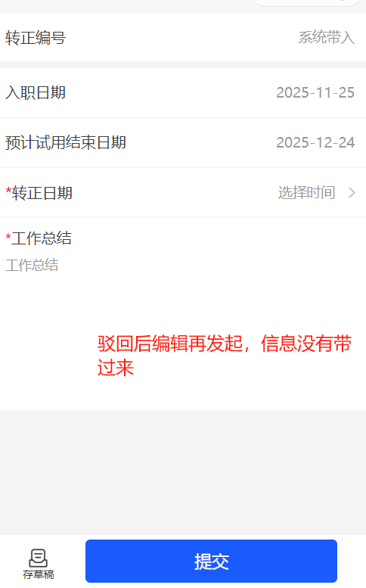Viewport: 366px width, 588px height.
Task: Select the 入职日期 row label
Action: pyautogui.click(x=36, y=92)
